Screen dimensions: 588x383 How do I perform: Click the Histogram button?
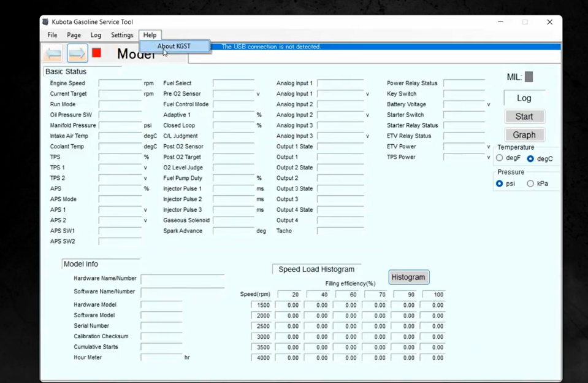pos(408,277)
